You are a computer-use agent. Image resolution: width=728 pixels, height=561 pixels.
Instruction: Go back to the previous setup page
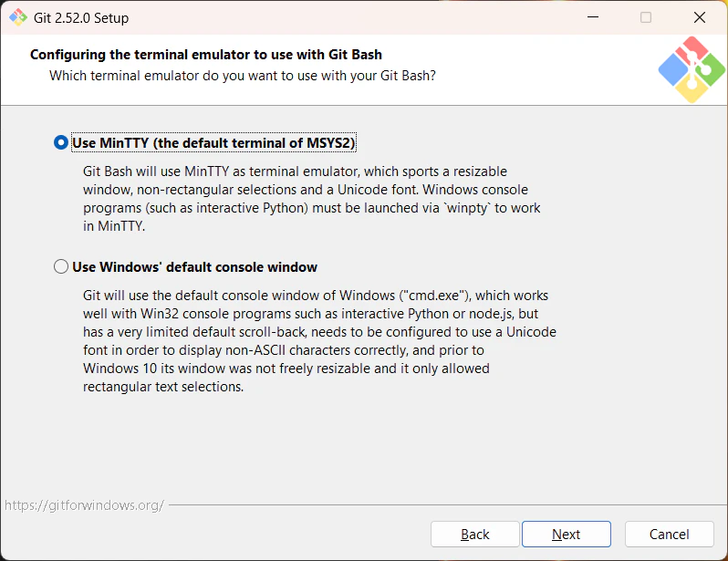(474, 534)
